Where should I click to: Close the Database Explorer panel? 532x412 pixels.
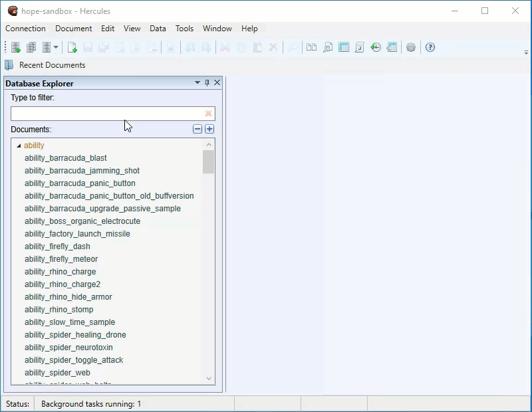click(217, 83)
